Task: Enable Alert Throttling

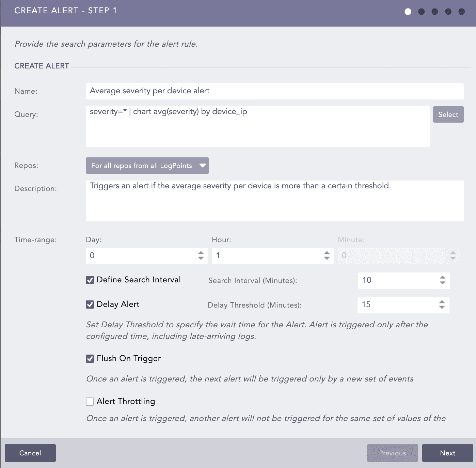Action: (90, 402)
